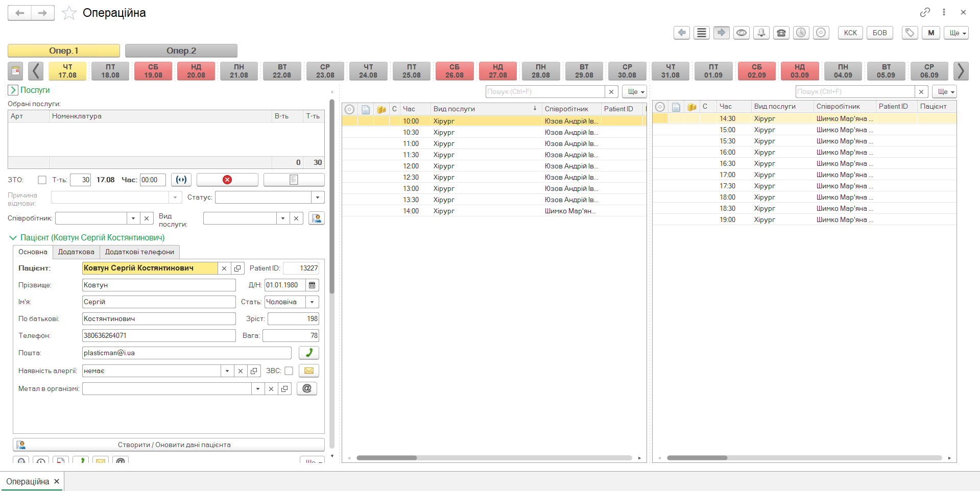The image size is (980, 491).
Task: Click the red cancel cross button
Action: (x=227, y=180)
